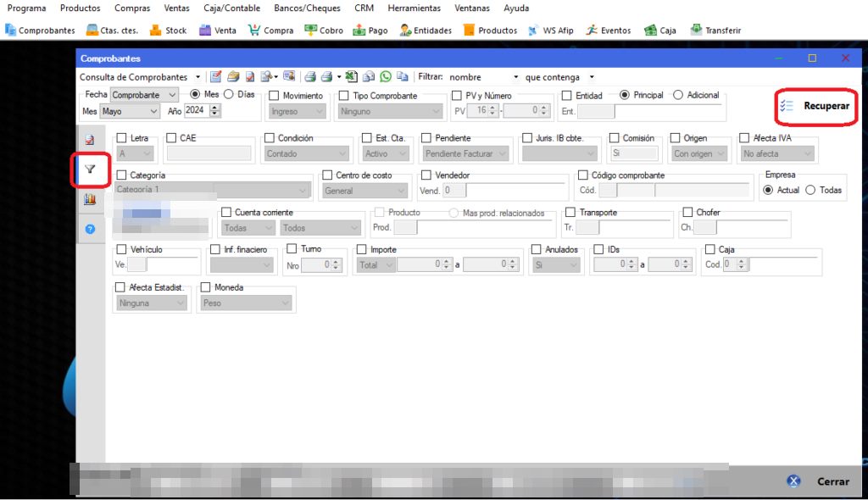Screen dimensions: 868x500
Task: Click the first printer icon
Action: coord(310,76)
